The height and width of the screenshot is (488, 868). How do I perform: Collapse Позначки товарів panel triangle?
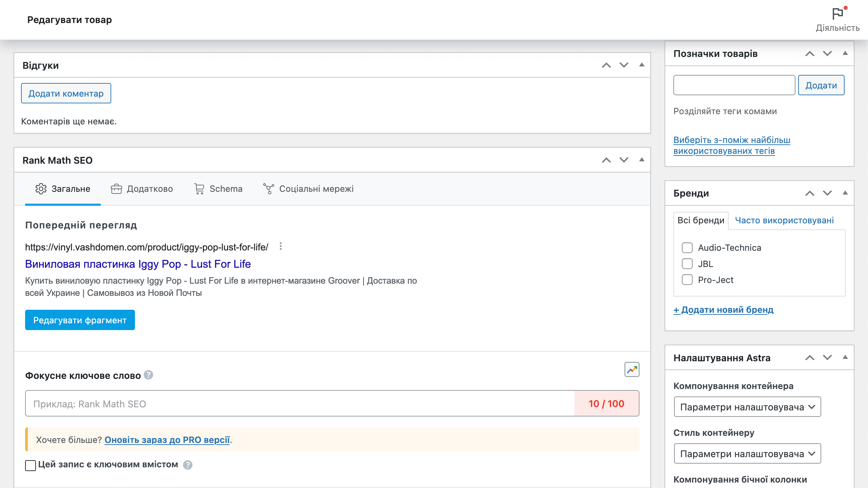click(x=845, y=53)
